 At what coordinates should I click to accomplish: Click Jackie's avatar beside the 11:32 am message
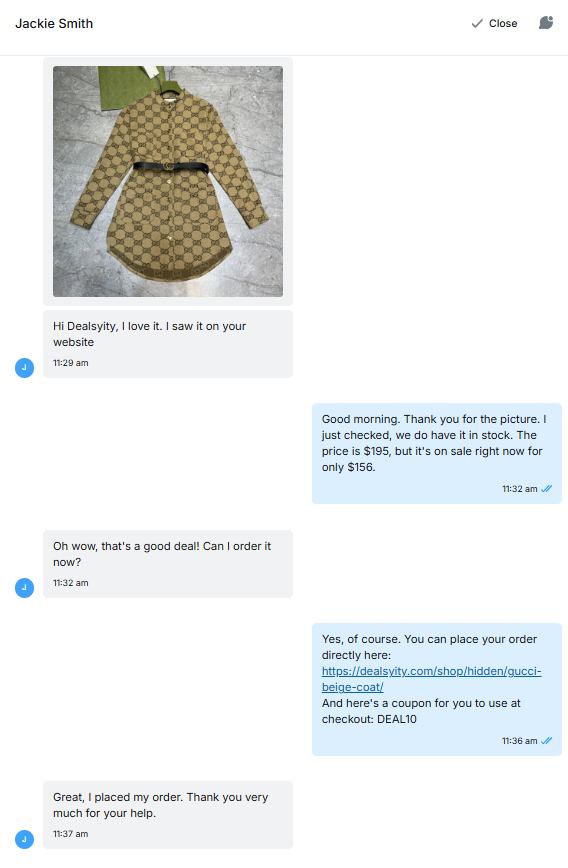coord(24,587)
